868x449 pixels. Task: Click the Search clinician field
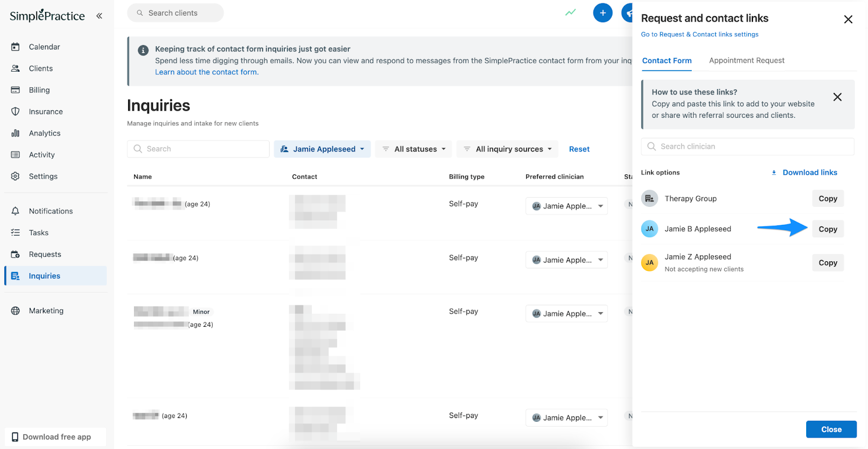pyautogui.click(x=748, y=147)
